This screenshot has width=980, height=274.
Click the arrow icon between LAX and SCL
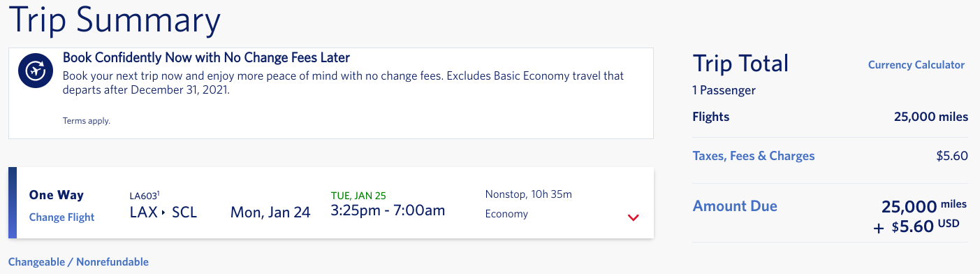163,212
